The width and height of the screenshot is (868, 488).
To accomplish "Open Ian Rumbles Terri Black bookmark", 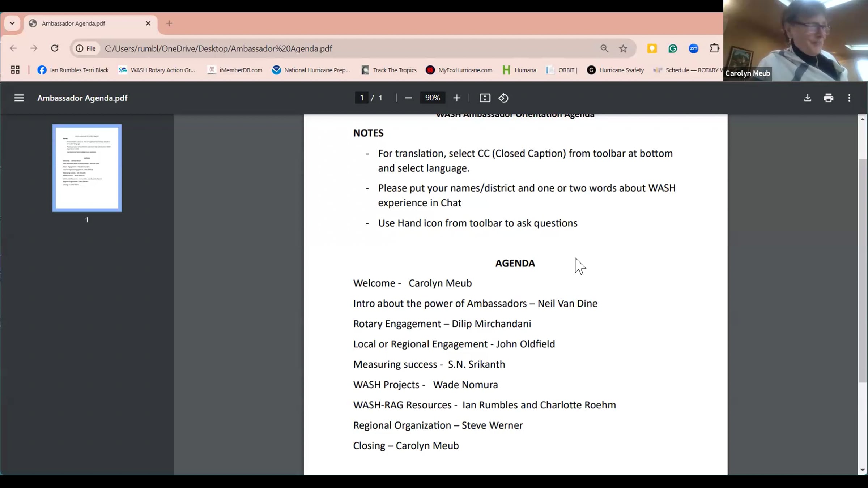I will [x=73, y=70].
